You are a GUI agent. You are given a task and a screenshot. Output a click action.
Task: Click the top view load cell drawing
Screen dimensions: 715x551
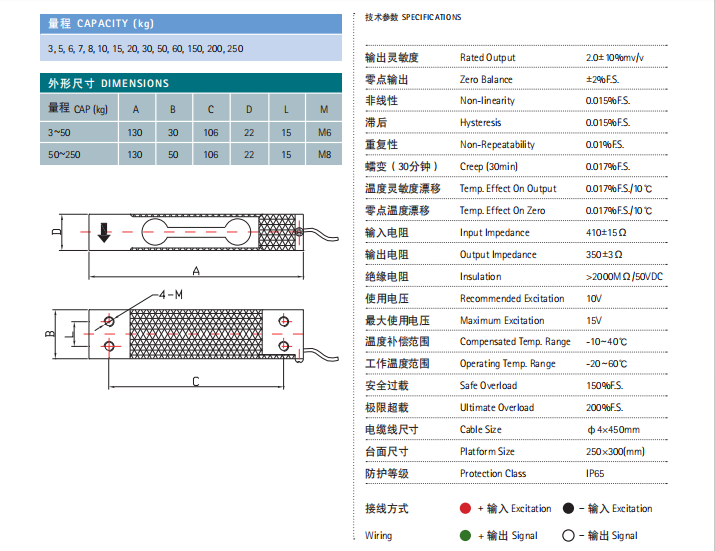tap(196, 334)
